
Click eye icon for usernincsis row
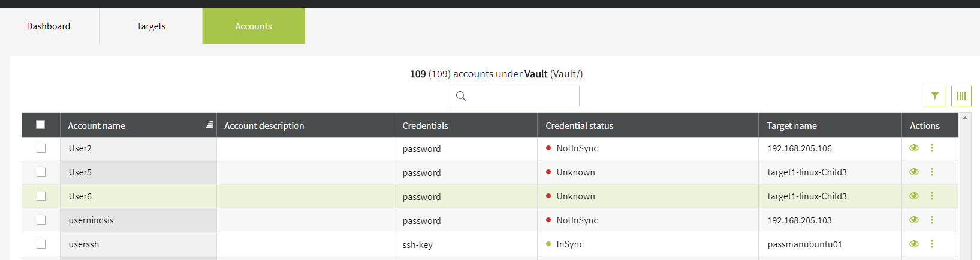[913, 220]
